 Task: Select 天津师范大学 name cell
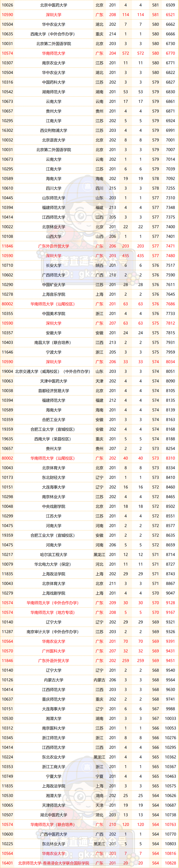[x=54, y=806]
